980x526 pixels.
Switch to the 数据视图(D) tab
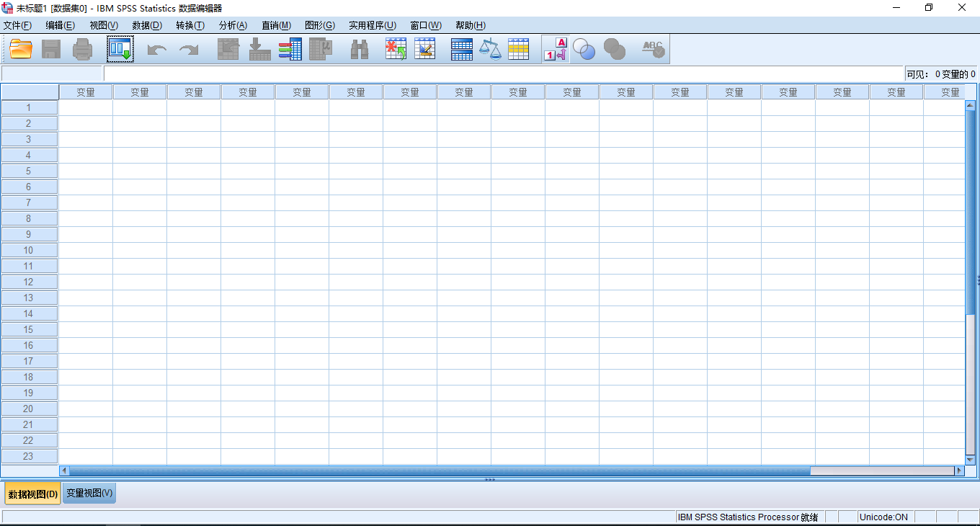coord(32,494)
